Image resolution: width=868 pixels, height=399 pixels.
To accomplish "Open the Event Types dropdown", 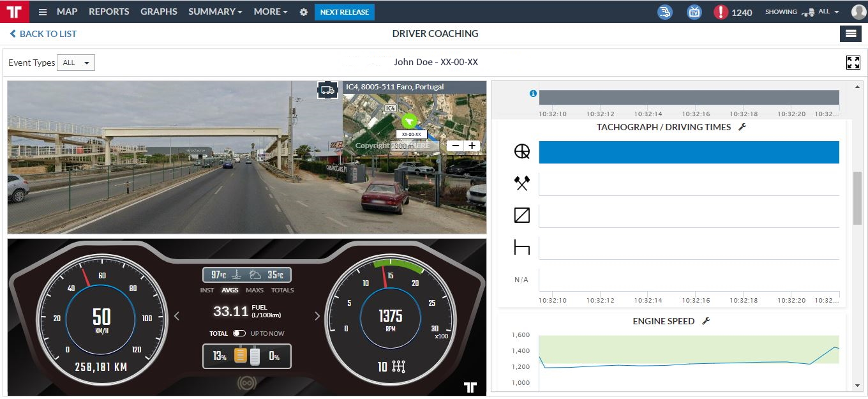I will pos(76,63).
